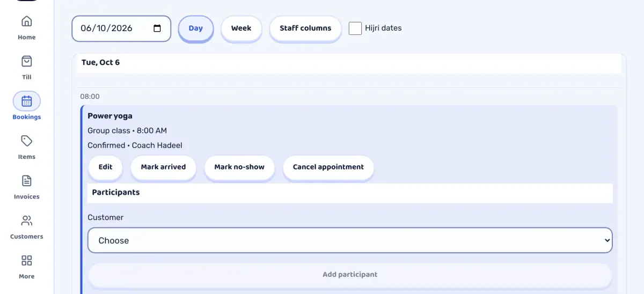Open the Items tag icon
The image size is (644, 294).
(x=26, y=141)
